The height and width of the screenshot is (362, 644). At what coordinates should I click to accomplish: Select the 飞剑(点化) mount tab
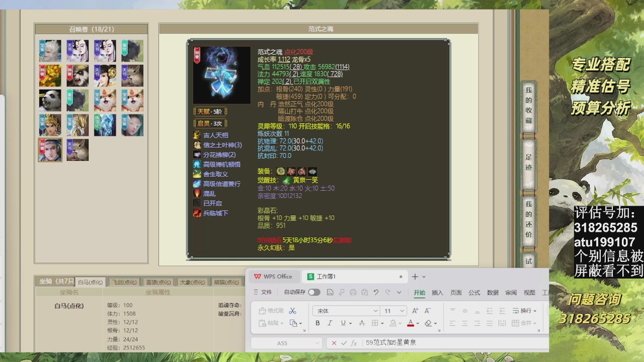[124, 282]
